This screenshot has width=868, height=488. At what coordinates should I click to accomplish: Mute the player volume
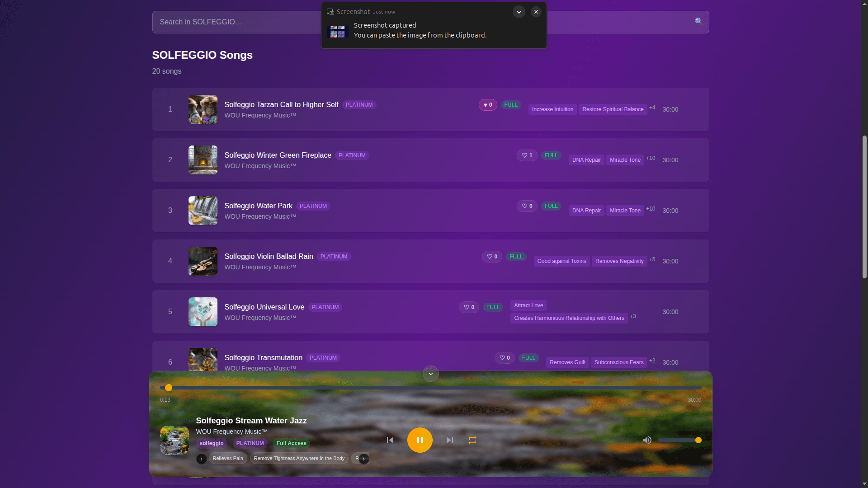pyautogui.click(x=647, y=440)
